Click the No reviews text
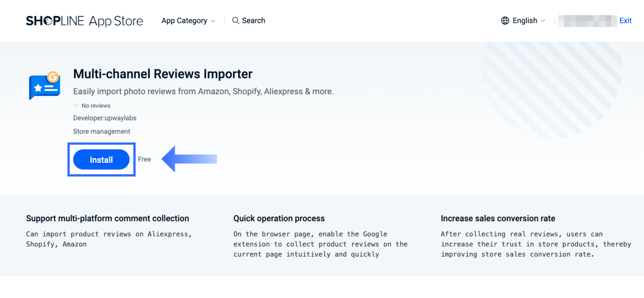The height and width of the screenshot is (298, 644). [96, 106]
